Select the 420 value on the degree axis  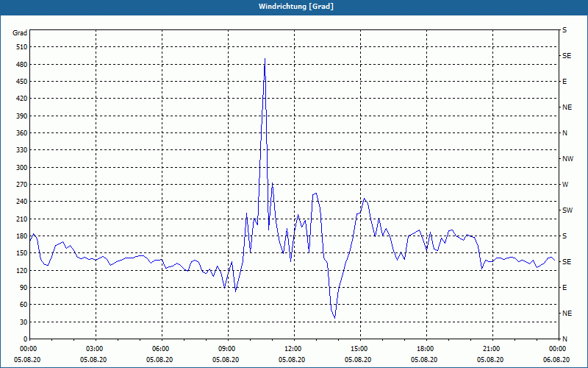(22, 99)
